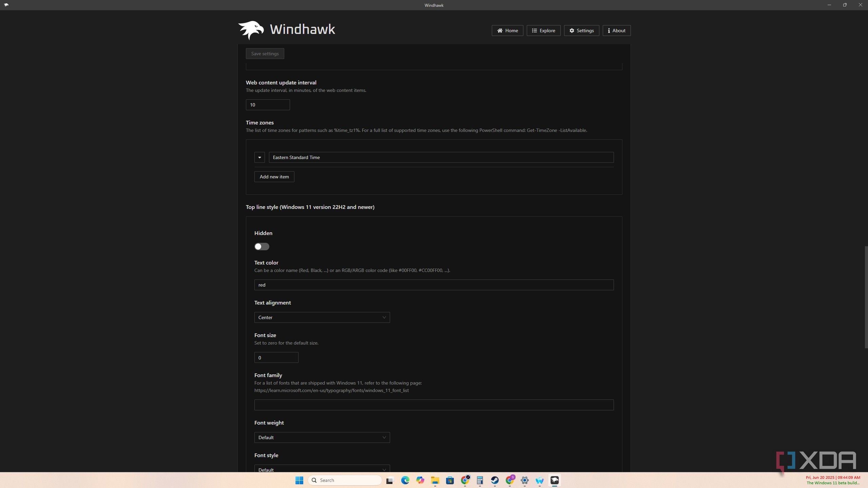Click the Time zones heading

coord(259,122)
